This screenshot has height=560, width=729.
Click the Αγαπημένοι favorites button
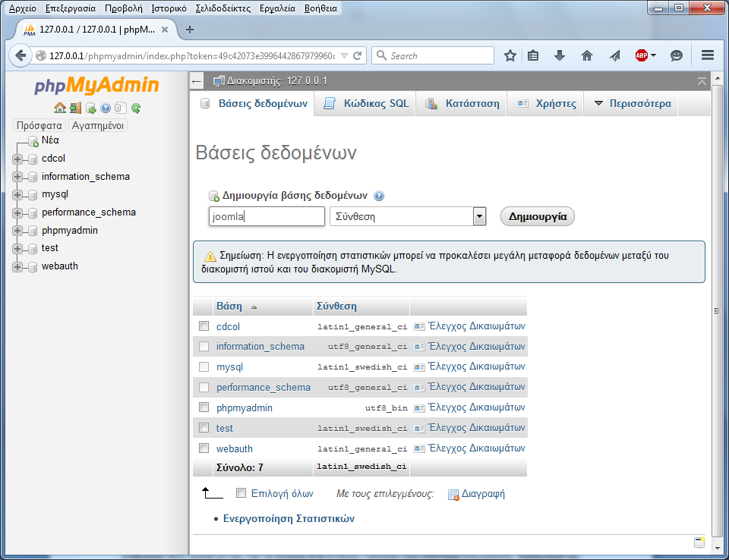click(x=98, y=125)
